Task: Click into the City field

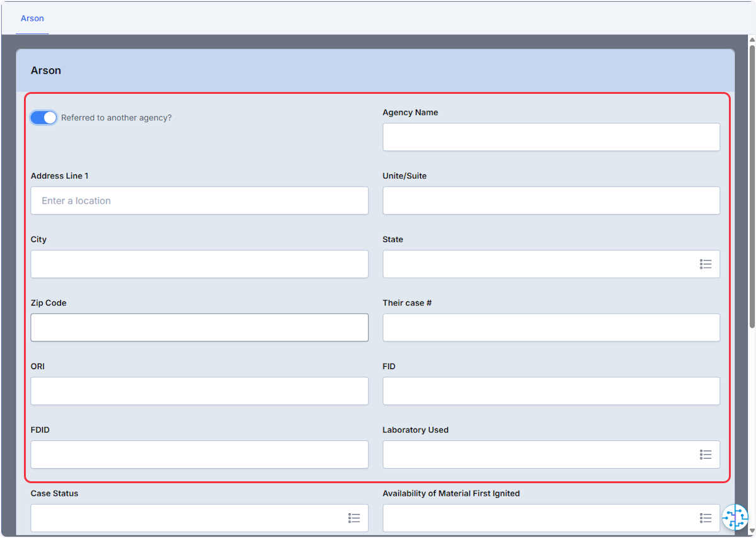Action: (199, 264)
